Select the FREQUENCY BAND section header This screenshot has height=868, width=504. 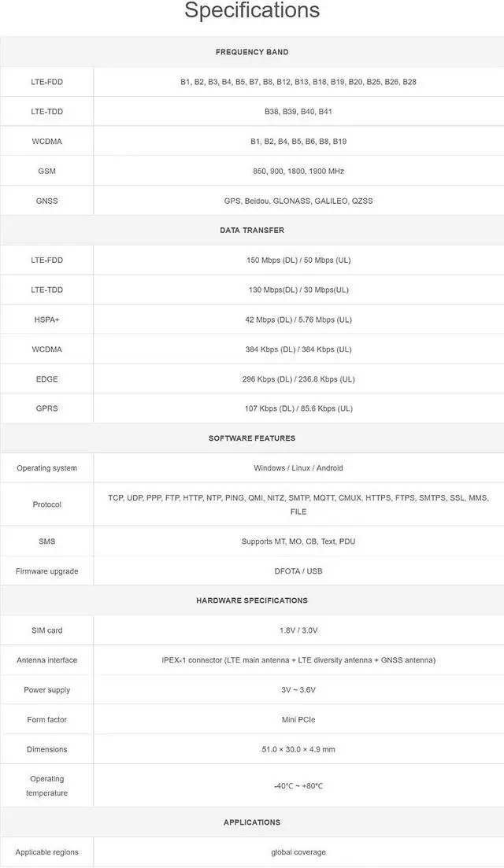coord(252,52)
